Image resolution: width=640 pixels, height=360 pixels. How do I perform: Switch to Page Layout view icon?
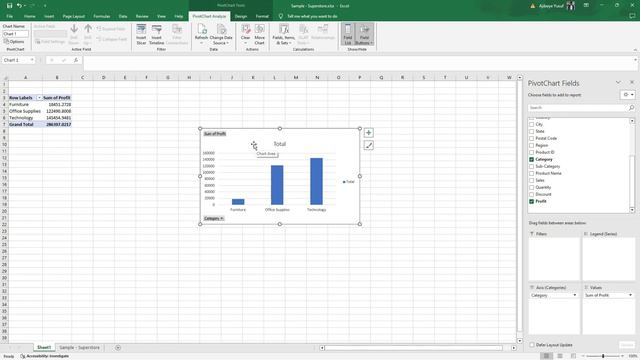click(560, 356)
